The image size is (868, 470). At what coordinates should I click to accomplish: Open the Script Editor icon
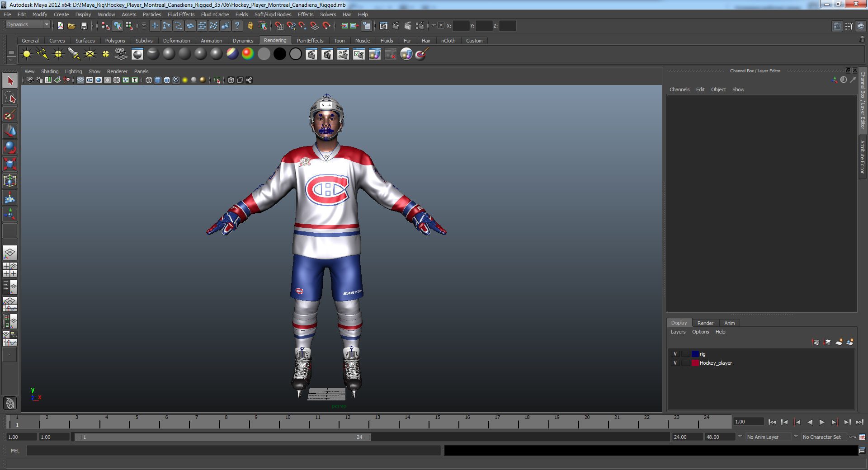[x=862, y=451]
